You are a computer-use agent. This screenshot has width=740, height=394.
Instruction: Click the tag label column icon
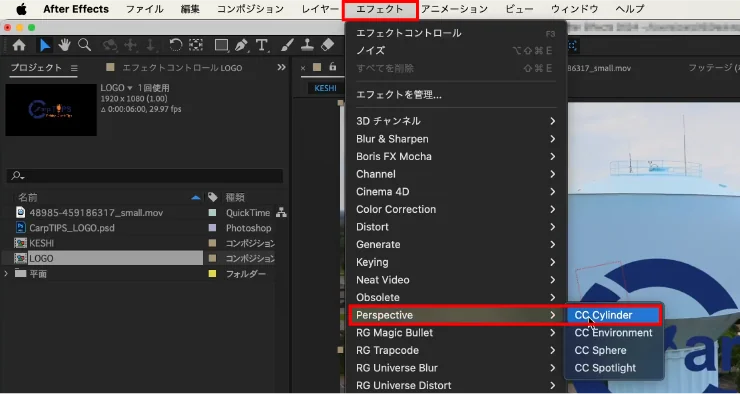click(x=213, y=197)
